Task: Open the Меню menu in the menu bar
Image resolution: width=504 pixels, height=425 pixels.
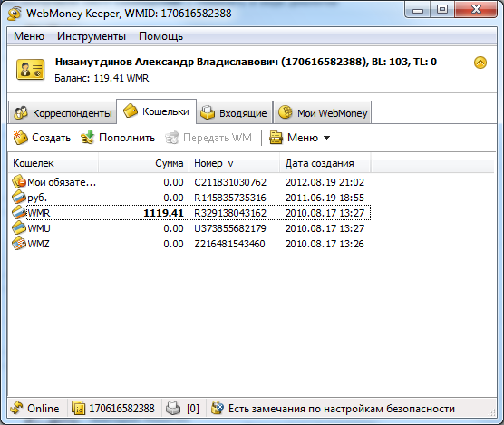Action: click(x=29, y=36)
